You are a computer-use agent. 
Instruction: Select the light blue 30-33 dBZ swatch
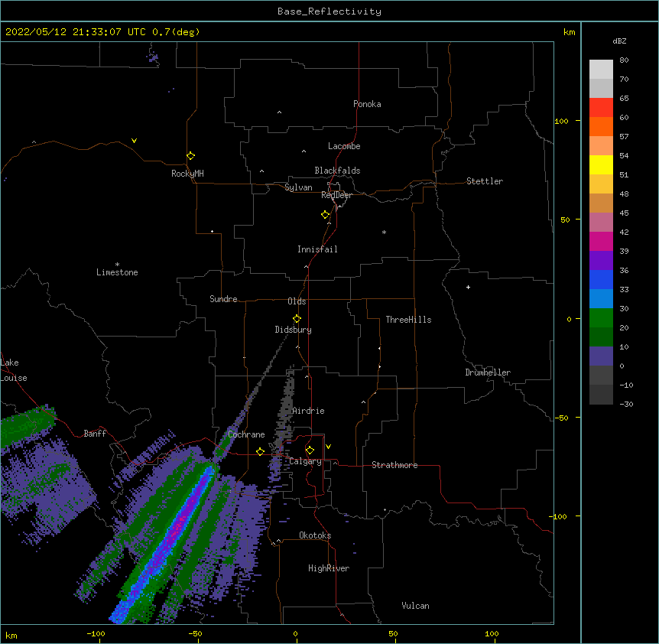[601, 298]
